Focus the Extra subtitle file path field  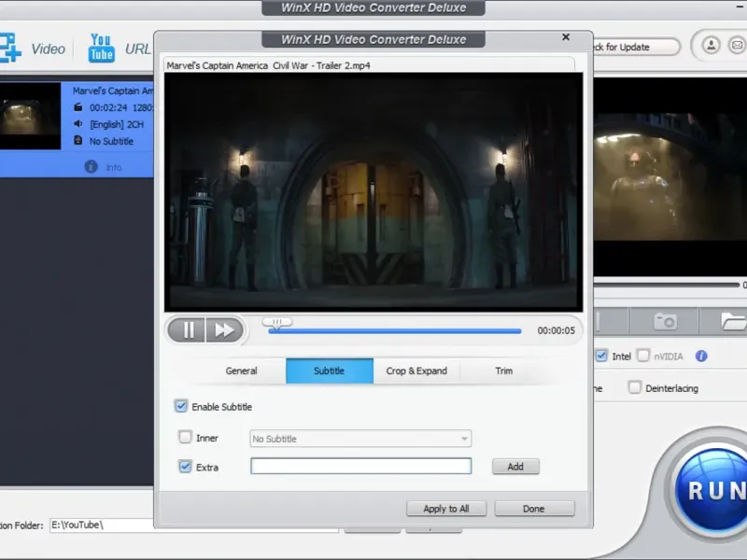[360, 466]
